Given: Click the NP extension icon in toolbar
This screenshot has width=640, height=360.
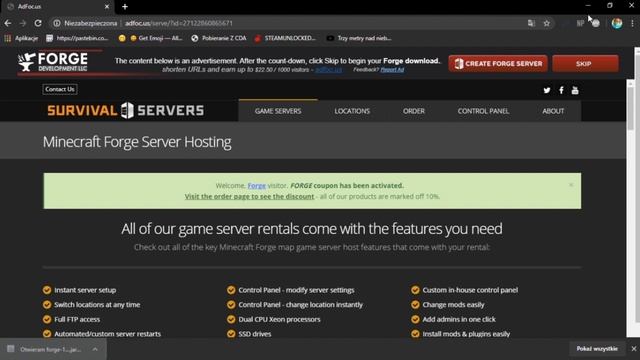Looking at the screenshot, I should [x=580, y=23].
